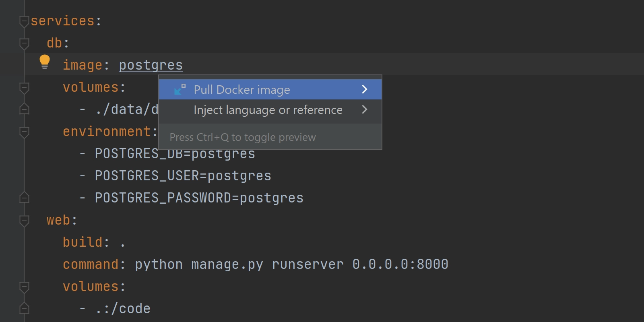Click the build key text

(x=83, y=242)
